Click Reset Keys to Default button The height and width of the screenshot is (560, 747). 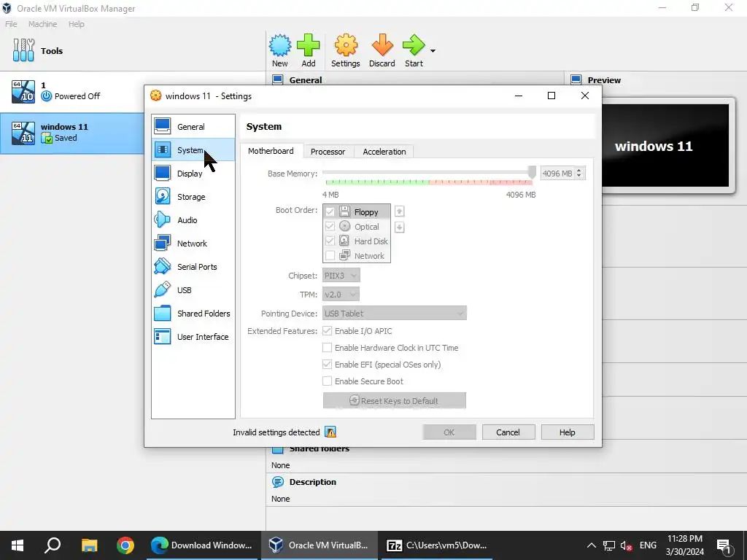point(395,400)
